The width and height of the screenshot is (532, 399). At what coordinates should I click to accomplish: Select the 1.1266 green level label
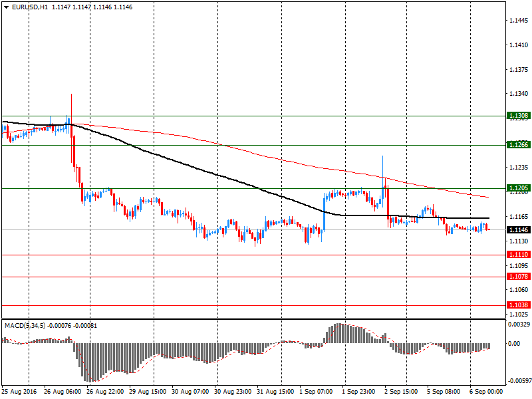(x=519, y=145)
